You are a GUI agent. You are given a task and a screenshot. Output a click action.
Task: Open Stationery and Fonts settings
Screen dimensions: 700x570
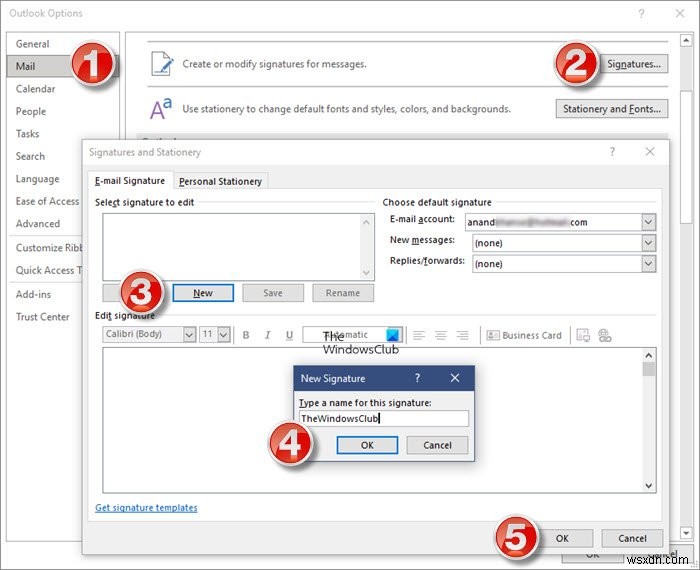[x=612, y=109]
